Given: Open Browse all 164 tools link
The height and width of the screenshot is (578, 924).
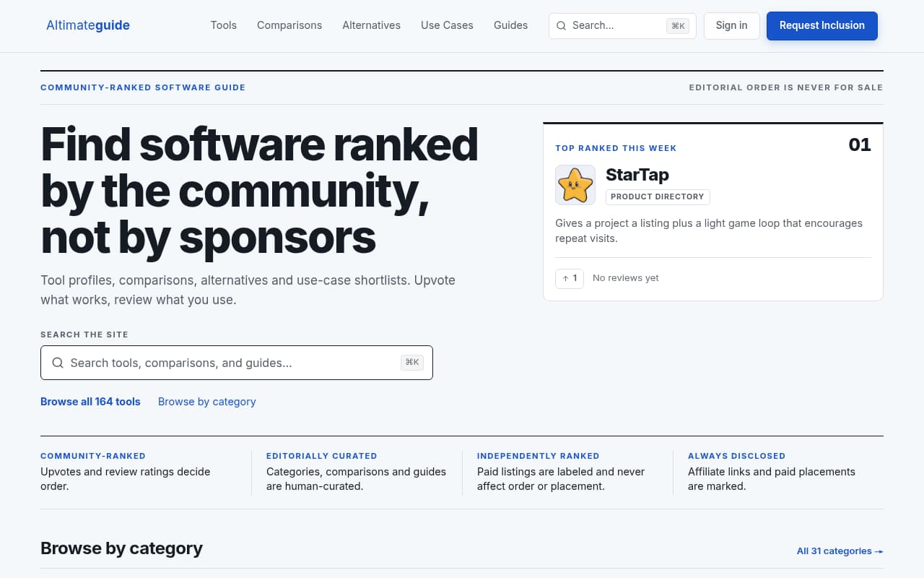Looking at the screenshot, I should click(x=90, y=402).
